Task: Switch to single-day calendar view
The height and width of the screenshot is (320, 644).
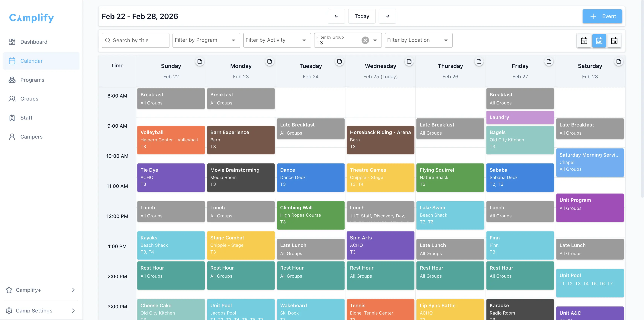Action: coord(584,40)
